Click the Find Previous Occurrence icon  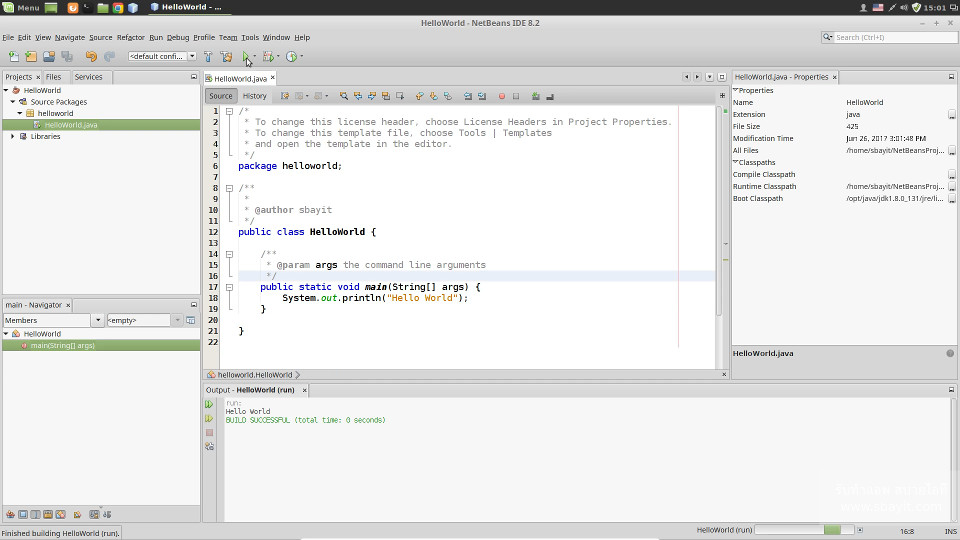pos(358,96)
